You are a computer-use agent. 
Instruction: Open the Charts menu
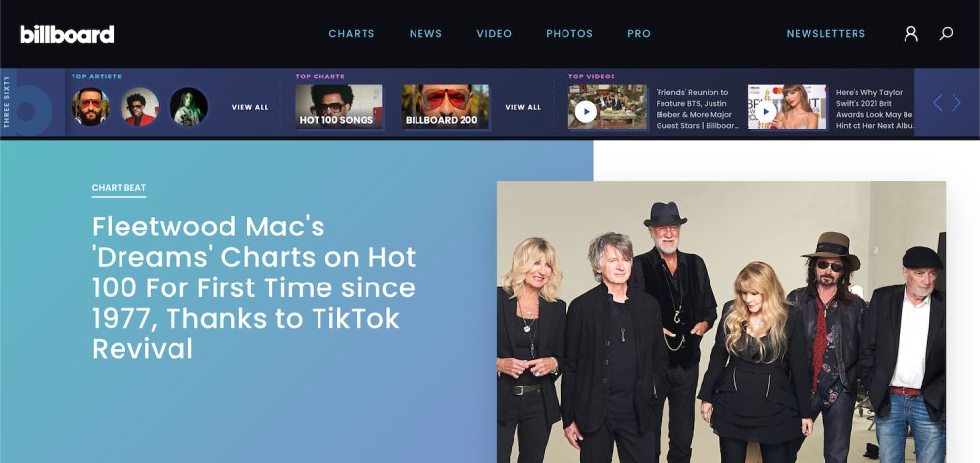point(352,33)
